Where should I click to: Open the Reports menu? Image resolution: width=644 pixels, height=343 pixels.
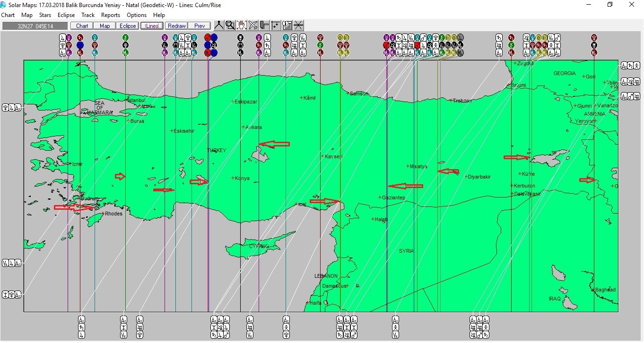click(111, 15)
